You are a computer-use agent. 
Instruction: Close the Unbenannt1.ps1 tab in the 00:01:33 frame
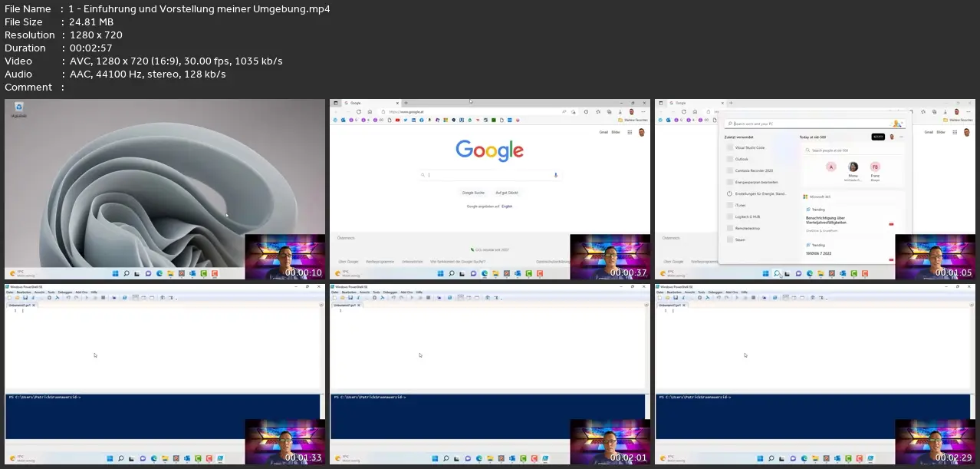point(35,305)
